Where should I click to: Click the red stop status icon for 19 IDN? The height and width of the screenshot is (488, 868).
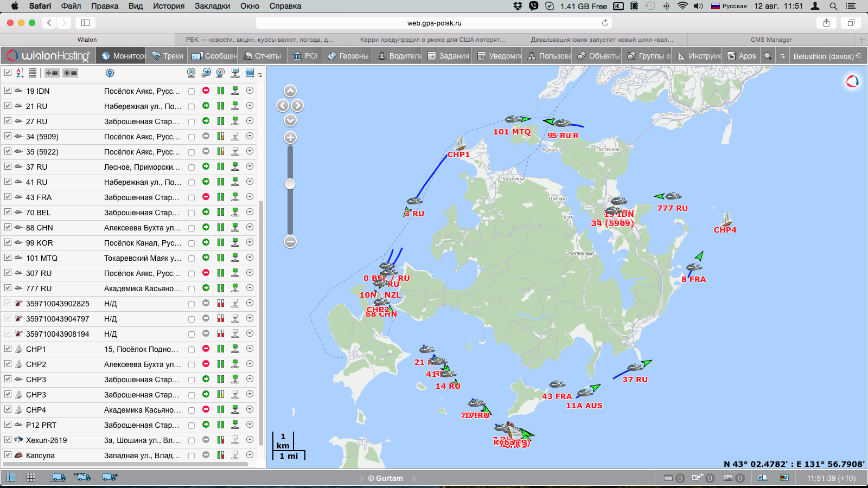pos(206,91)
